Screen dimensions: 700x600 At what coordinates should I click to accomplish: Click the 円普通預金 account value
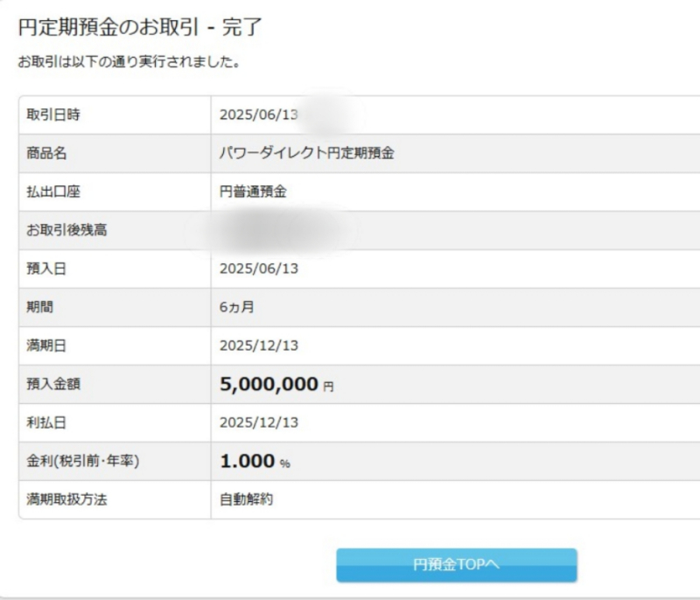click(253, 192)
